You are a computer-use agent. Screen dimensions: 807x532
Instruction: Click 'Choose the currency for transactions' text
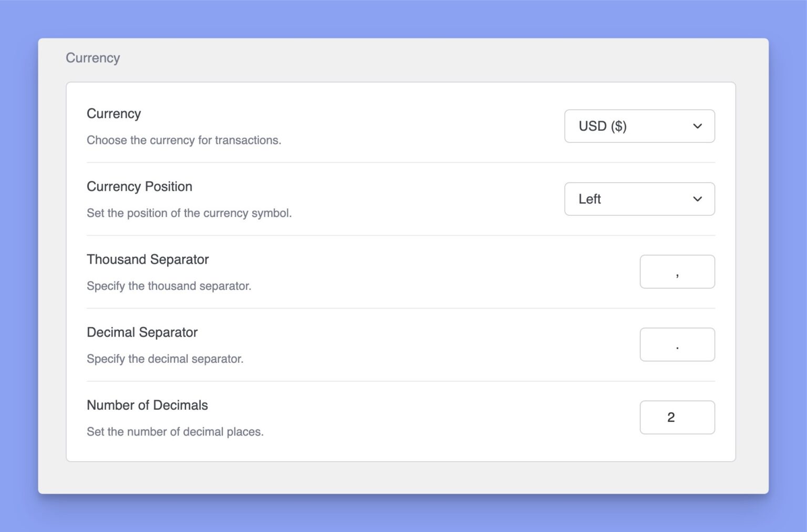[x=184, y=140]
